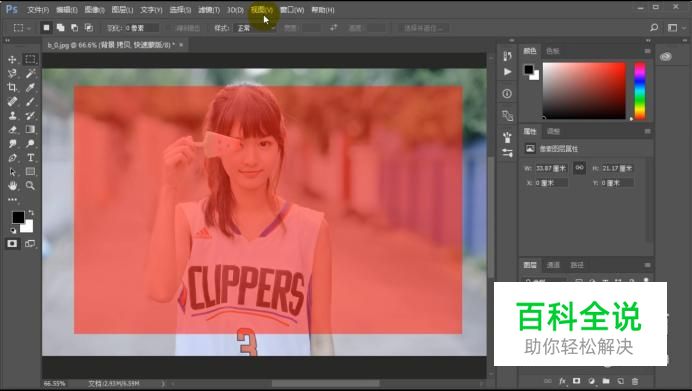Open the Type (文字) menu

tap(151, 10)
